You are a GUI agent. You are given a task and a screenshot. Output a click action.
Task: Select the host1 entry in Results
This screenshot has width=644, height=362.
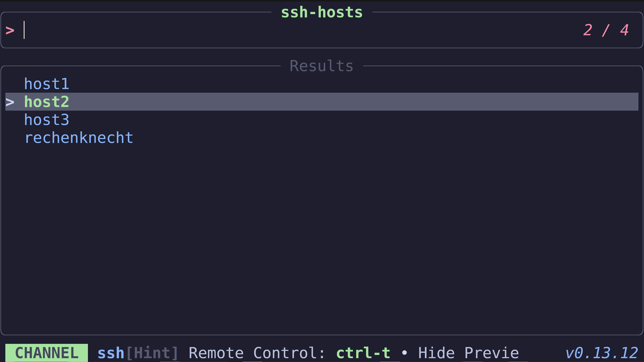47,83
